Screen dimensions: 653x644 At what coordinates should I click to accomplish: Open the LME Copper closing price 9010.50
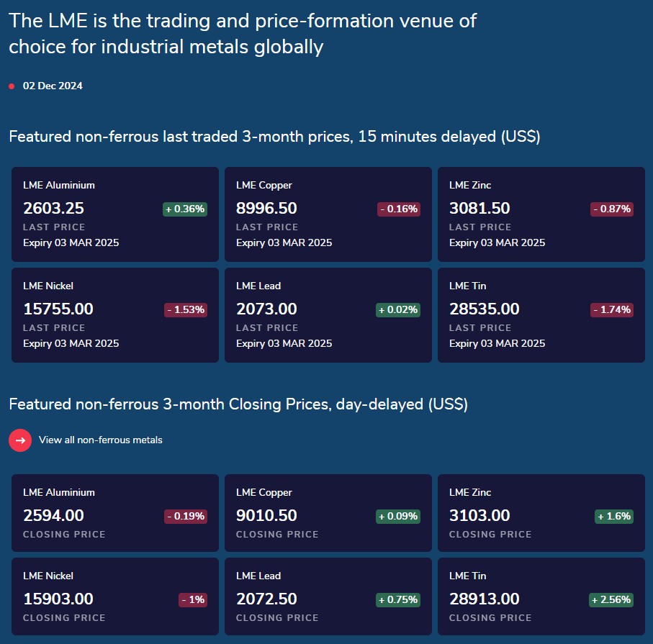tap(266, 515)
